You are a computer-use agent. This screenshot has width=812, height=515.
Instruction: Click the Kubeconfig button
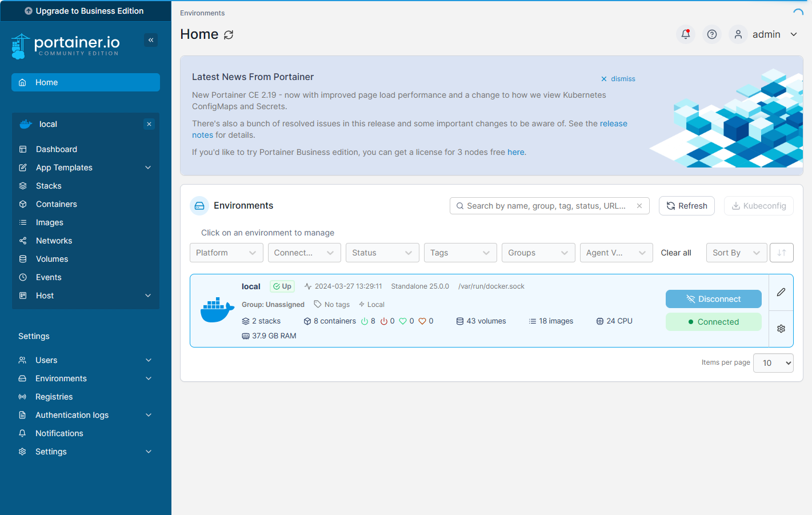click(759, 206)
